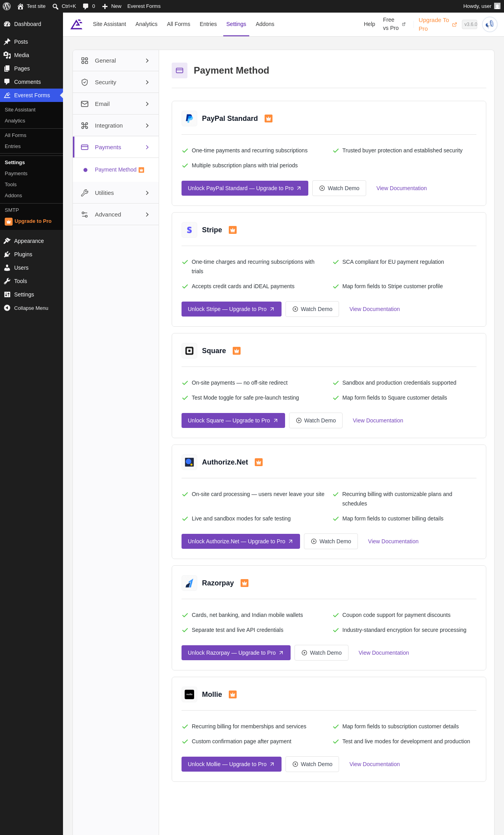504x835 pixels.
Task: Expand the Utilities settings chevron
Action: pyautogui.click(x=147, y=193)
